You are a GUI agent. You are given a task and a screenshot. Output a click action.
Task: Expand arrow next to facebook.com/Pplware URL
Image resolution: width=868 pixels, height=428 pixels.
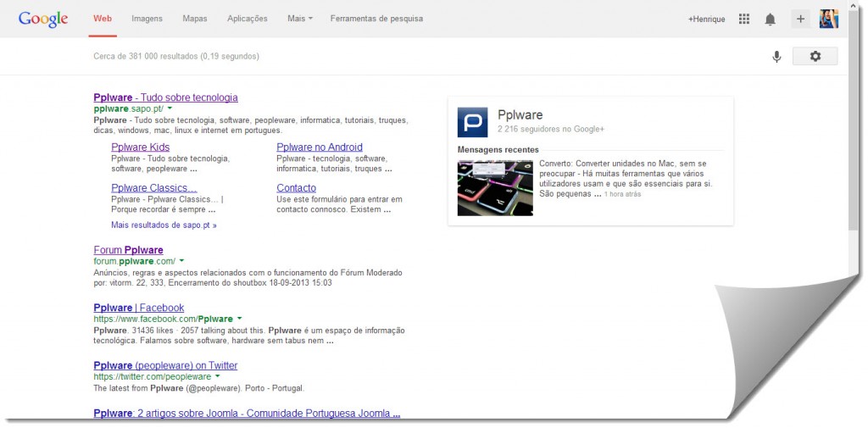(x=240, y=320)
